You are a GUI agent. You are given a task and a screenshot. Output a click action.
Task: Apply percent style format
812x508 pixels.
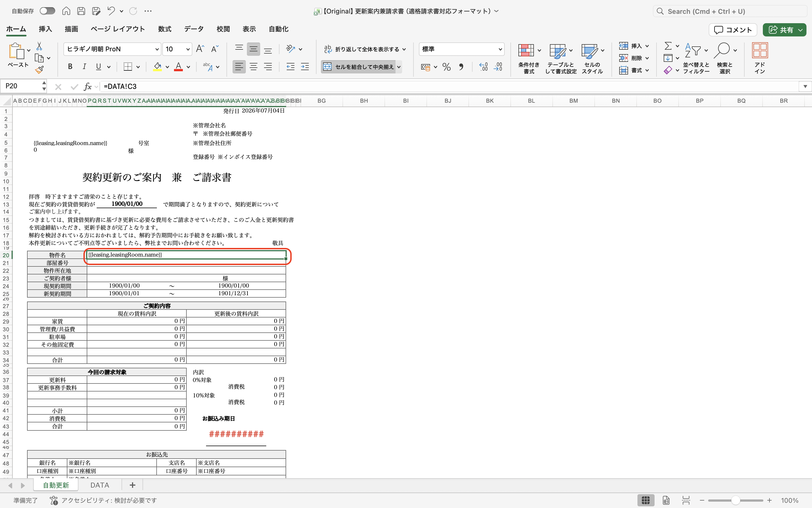446,67
